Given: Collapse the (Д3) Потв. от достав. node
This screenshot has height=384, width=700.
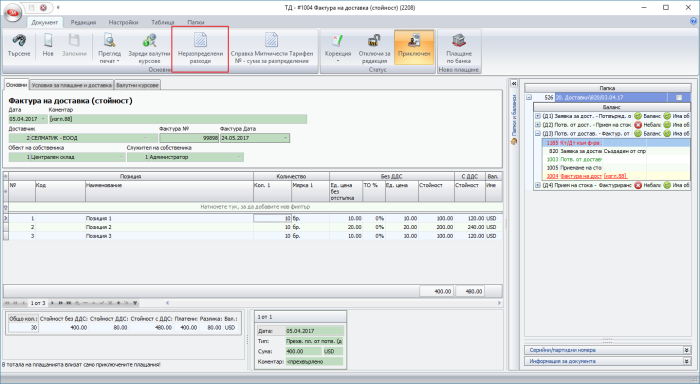Looking at the screenshot, I should point(538,134).
